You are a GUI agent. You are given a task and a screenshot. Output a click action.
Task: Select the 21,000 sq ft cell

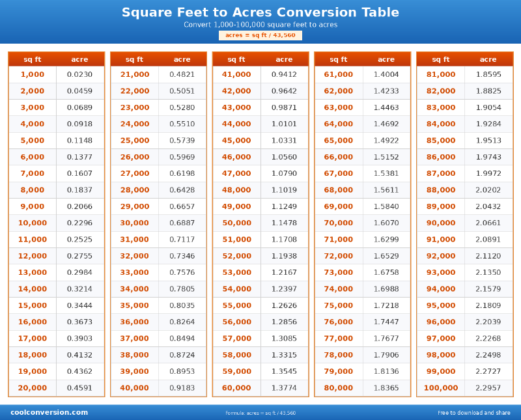(135, 74)
